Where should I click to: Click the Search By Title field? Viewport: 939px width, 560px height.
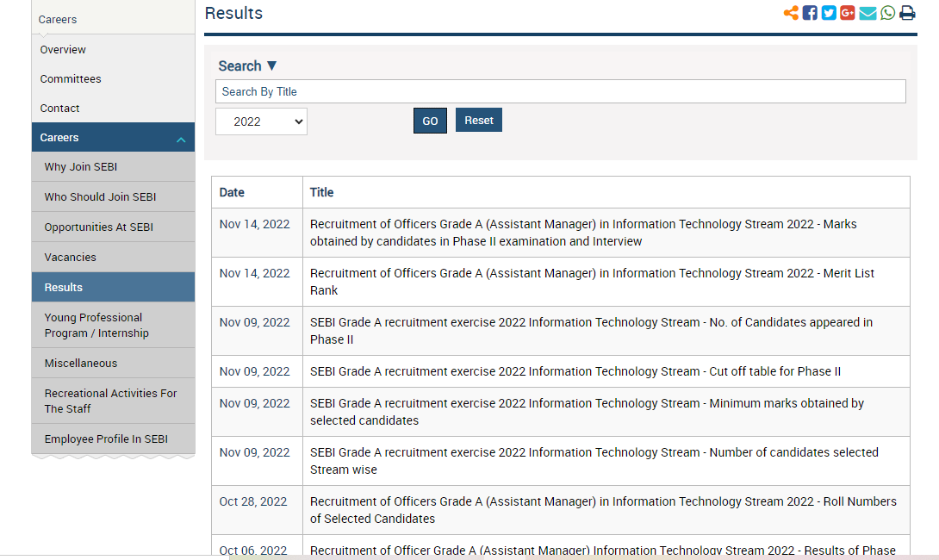(561, 91)
